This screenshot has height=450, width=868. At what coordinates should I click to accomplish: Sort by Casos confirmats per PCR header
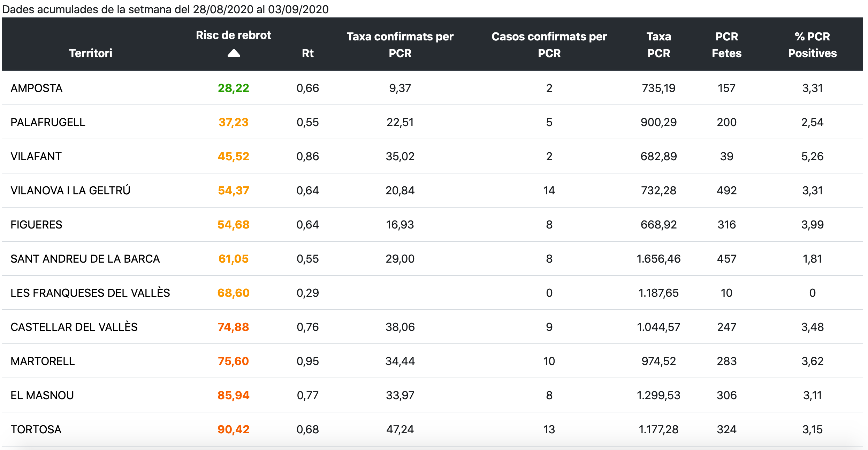click(549, 45)
